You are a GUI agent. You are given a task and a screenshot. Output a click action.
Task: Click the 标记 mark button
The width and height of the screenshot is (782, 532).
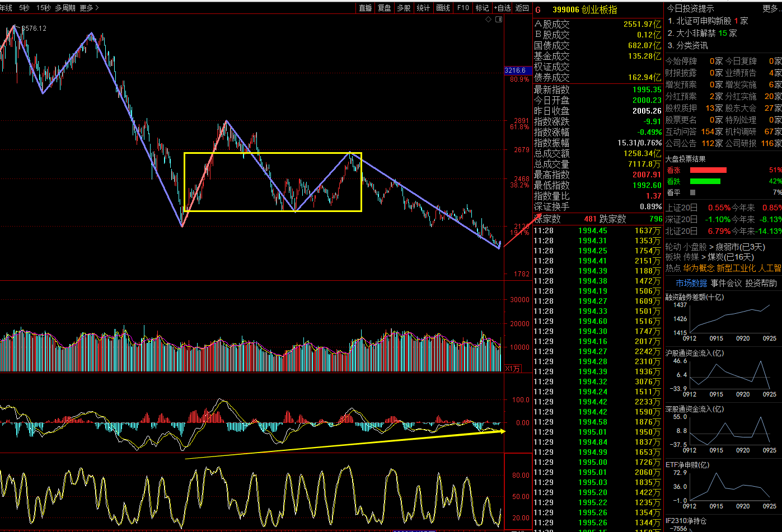pyautogui.click(x=482, y=8)
